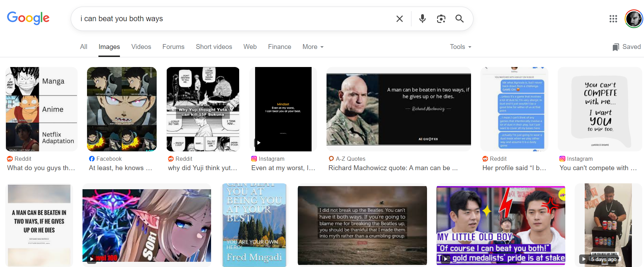The height and width of the screenshot is (267, 644).
Task: Start voice search with the microphone icon
Action: tap(422, 19)
